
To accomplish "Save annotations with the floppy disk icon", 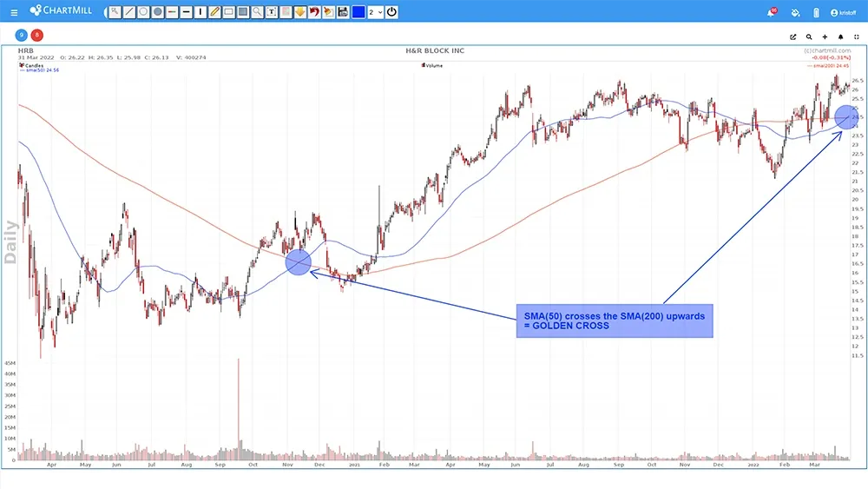I will click(x=343, y=11).
